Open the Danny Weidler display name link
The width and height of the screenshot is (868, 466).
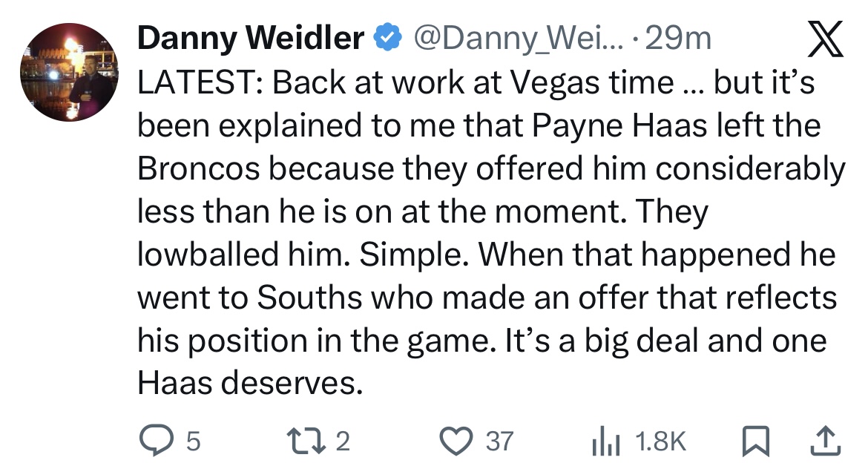pos(251,38)
